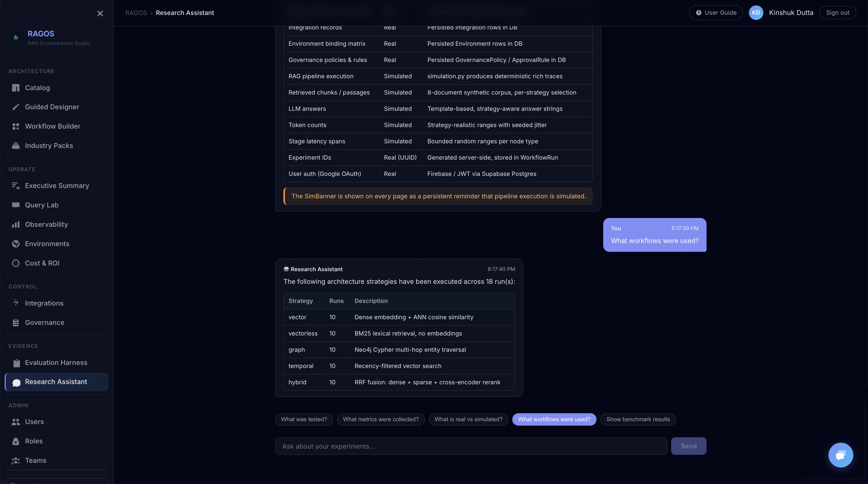
Task: Open the Governance panel
Action: pyautogui.click(x=45, y=322)
